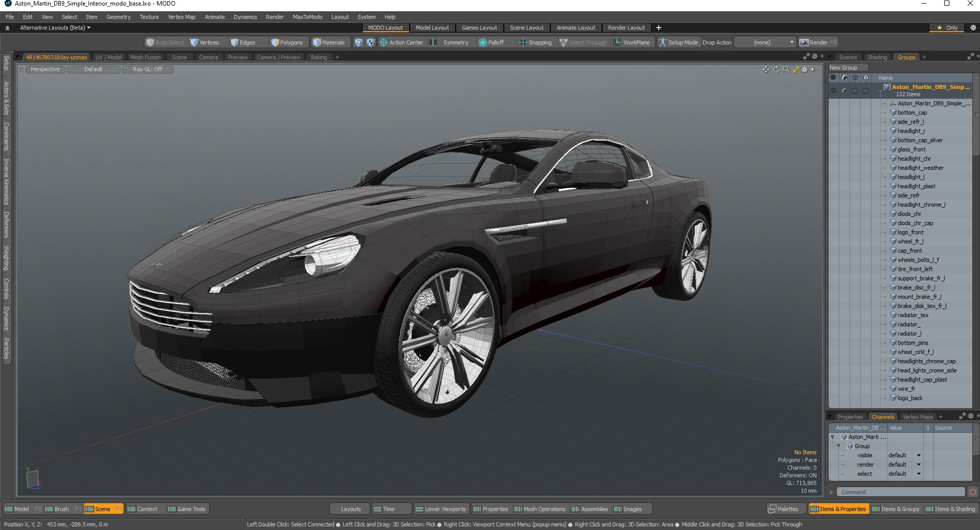Collapse the Group node in Channels
Screen dimensions: 980x530
coord(839,446)
